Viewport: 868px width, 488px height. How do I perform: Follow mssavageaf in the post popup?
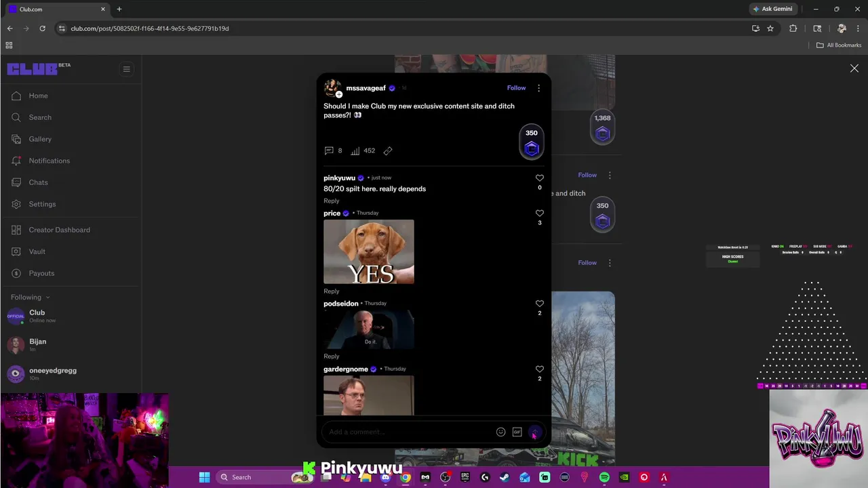(516, 88)
